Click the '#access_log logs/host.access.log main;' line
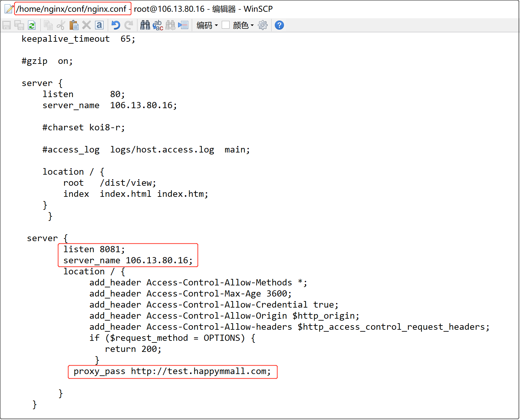The image size is (520, 420). 146,150
